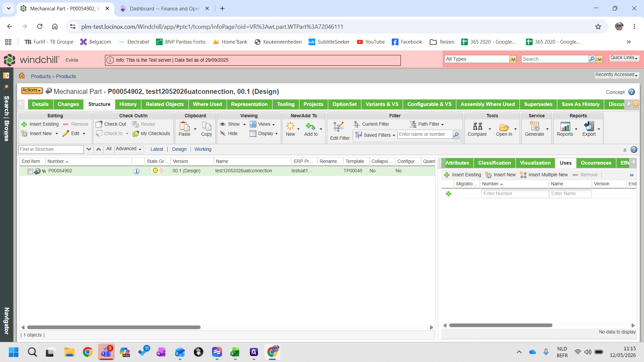The height and width of the screenshot is (362, 644).
Task: Click the Uses panel horizontal scrollbar
Action: [500, 325]
